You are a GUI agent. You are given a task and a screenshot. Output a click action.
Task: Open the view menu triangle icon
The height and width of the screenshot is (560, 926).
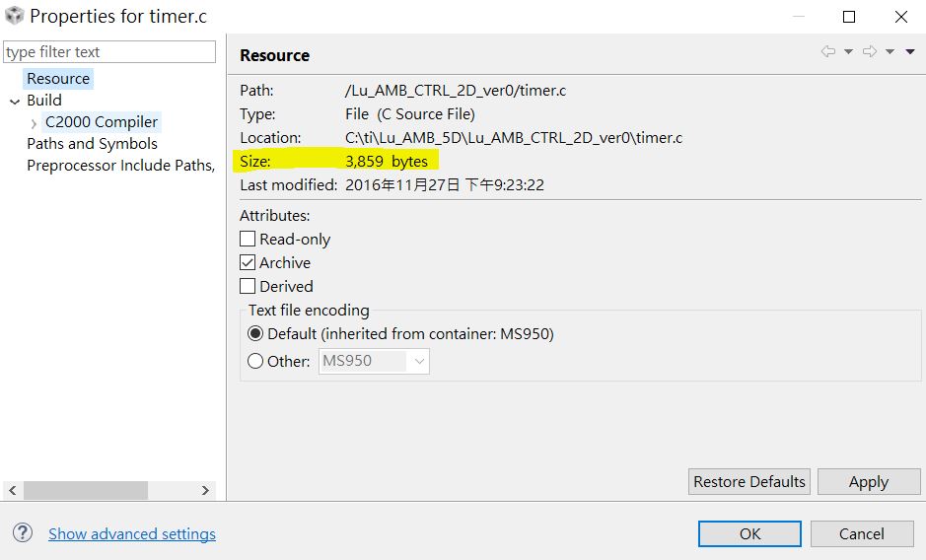[x=910, y=52]
